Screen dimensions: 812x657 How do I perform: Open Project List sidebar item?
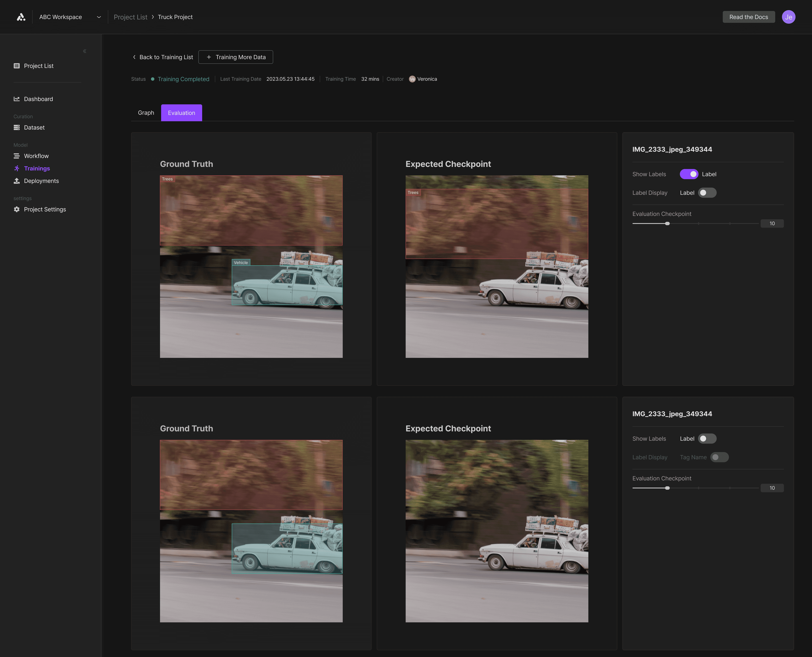pos(39,66)
